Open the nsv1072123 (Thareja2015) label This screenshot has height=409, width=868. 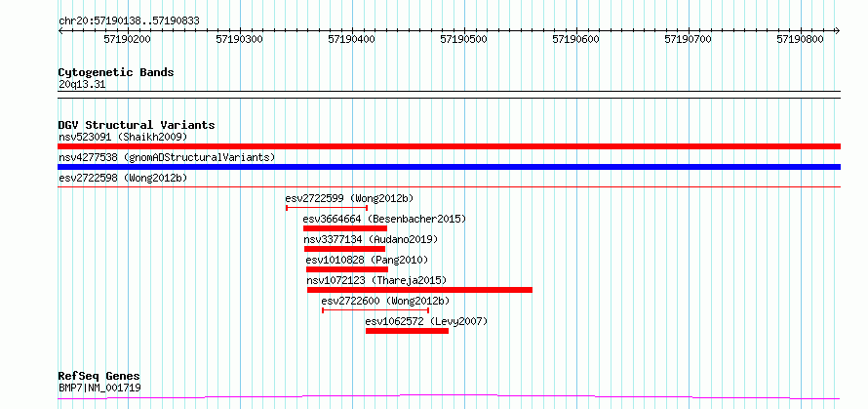coord(376,280)
